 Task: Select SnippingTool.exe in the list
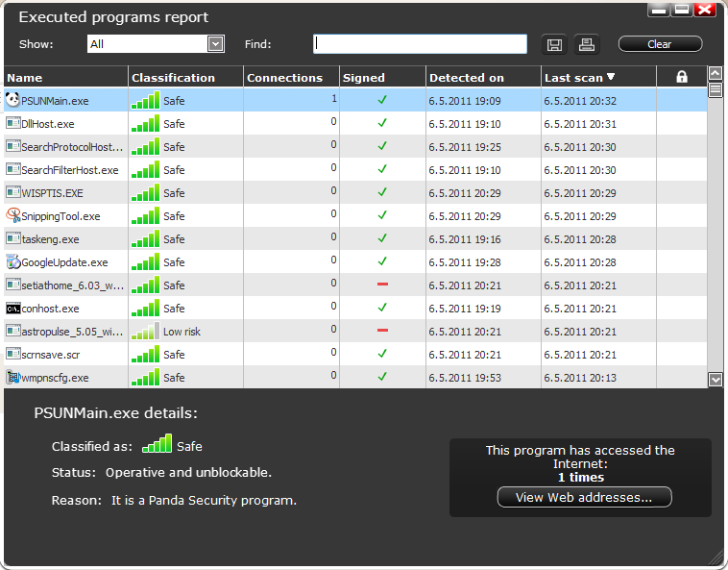pyautogui.click(x=61, y=216)
